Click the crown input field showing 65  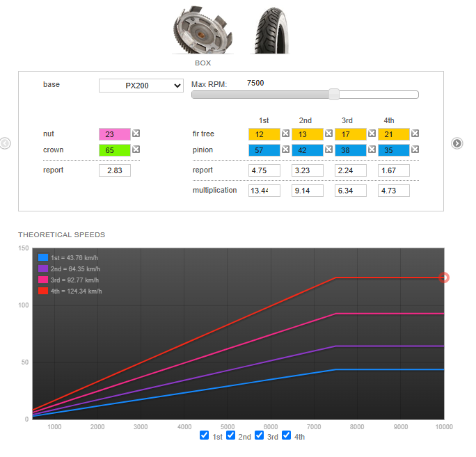(115, 149)
